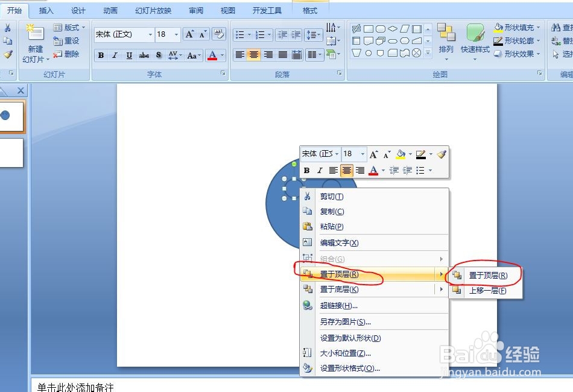Viewport: 573px width, 392px height.
Task: Open the font name dropdown showing 宋体
Action: [x=150, y=34]
